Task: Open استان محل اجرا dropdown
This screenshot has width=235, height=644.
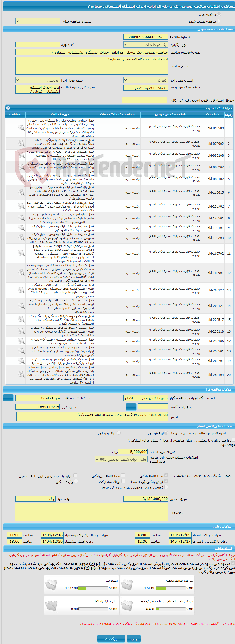Action: coord(146,80)
